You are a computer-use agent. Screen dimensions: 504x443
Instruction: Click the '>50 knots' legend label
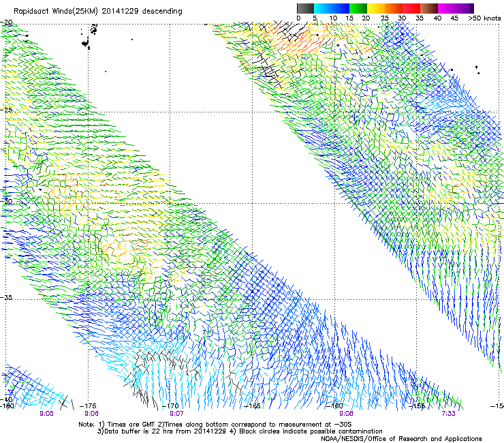484,18
